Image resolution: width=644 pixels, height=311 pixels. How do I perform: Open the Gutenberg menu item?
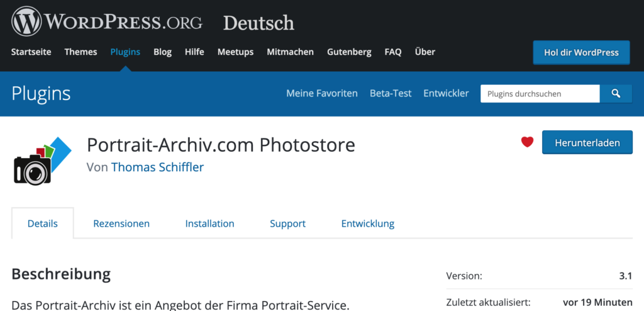click(349, 52)
